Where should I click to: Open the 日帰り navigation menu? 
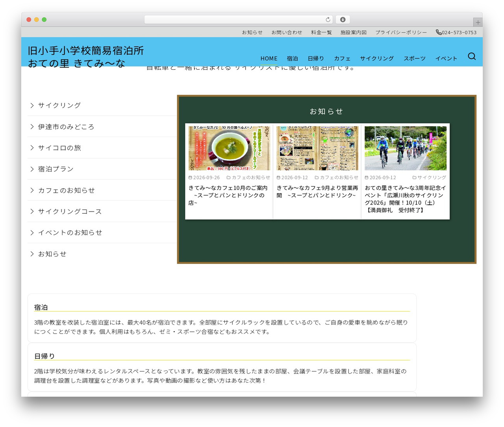[x=316, y=58]
